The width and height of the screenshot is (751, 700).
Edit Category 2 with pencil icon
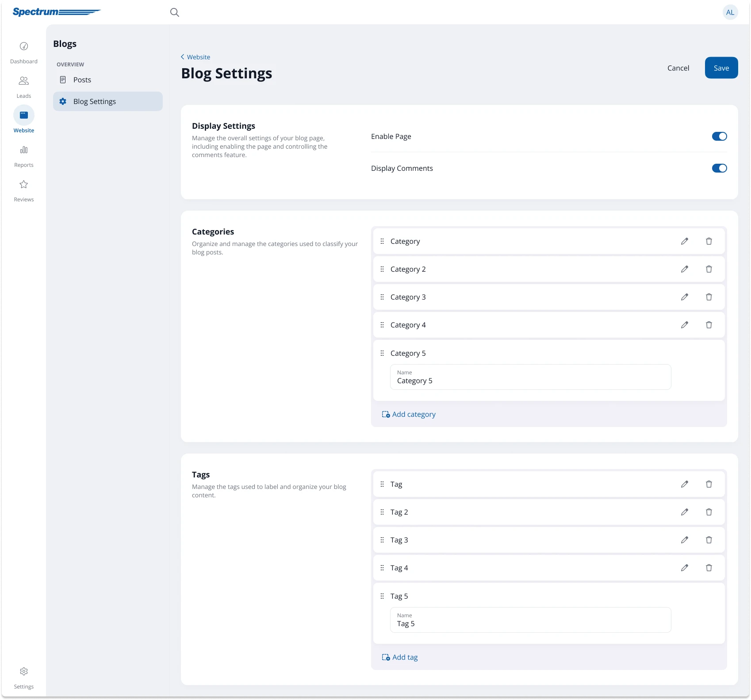coord(684,269)
